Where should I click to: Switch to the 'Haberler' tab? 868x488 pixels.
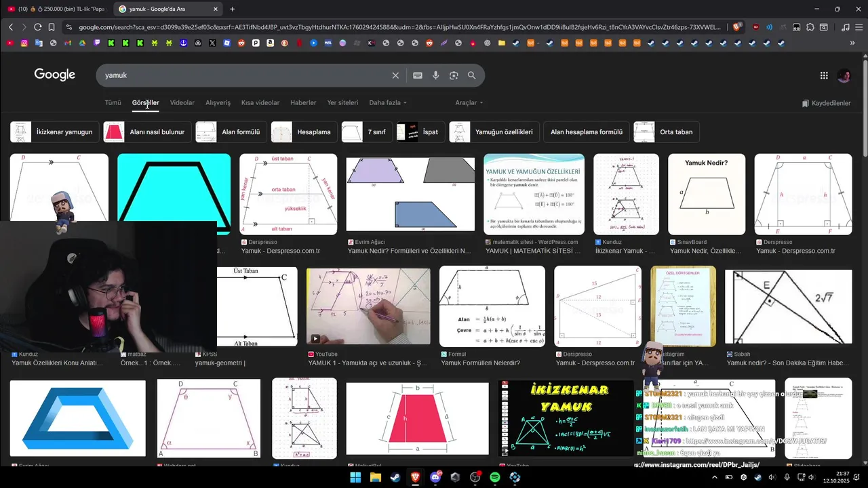pos(303,103)
